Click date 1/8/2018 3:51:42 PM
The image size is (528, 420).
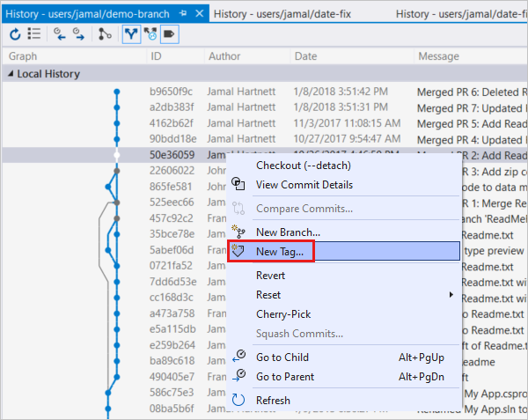[341, 92]
